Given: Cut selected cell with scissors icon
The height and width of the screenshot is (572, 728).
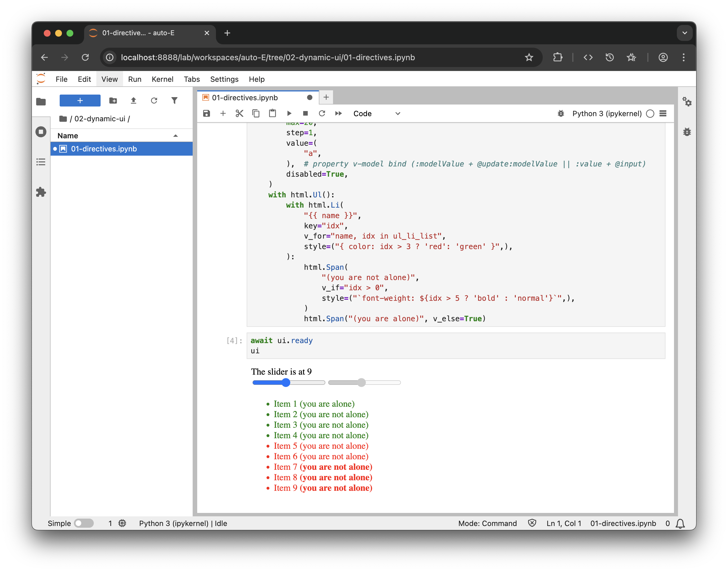Looking at the screenshot, I should tap(239, 114).
